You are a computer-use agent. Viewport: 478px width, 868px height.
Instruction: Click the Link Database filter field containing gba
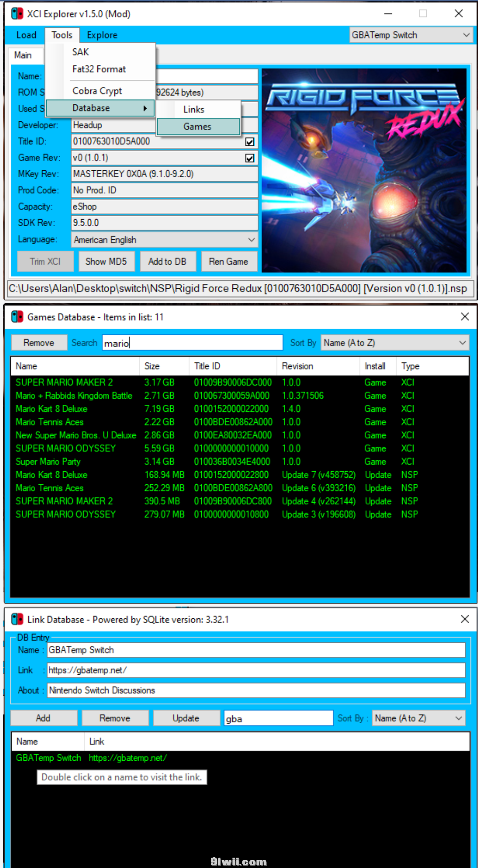point(279,718)
